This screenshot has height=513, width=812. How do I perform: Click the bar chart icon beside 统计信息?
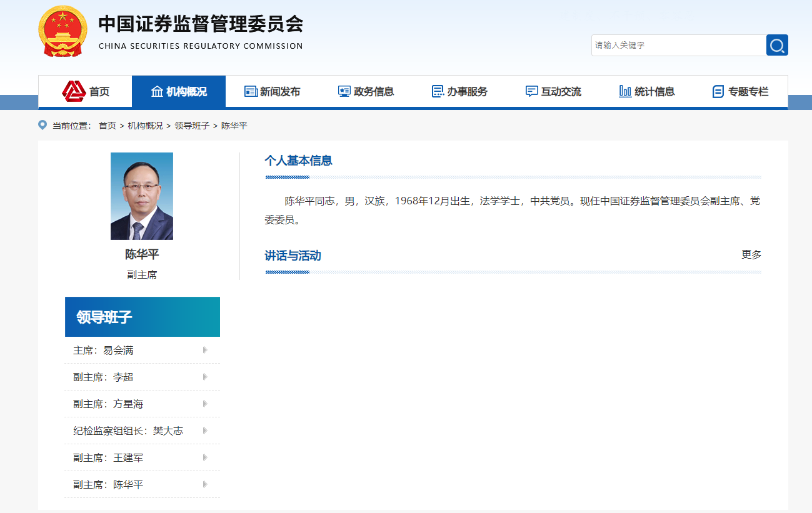(x=625, y=92)
